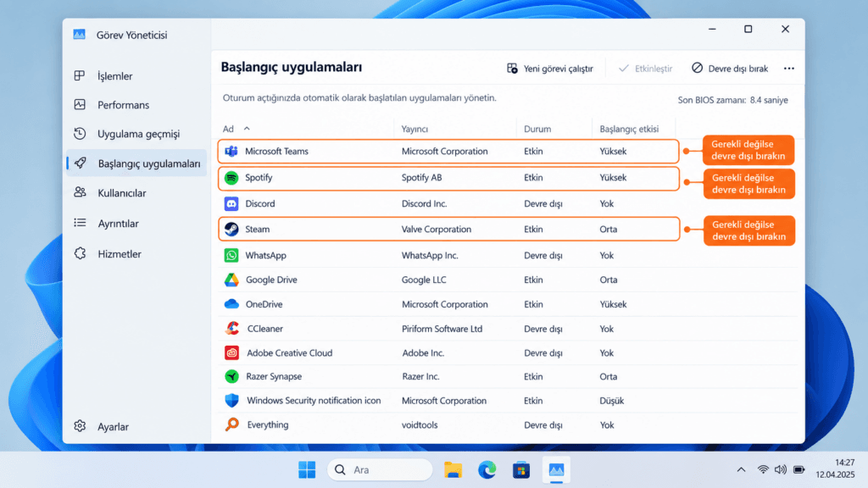Viewport: 868px width, 488px height.
Task: Click the taskbar Ara search box
Action: click(x=380, y=469)
